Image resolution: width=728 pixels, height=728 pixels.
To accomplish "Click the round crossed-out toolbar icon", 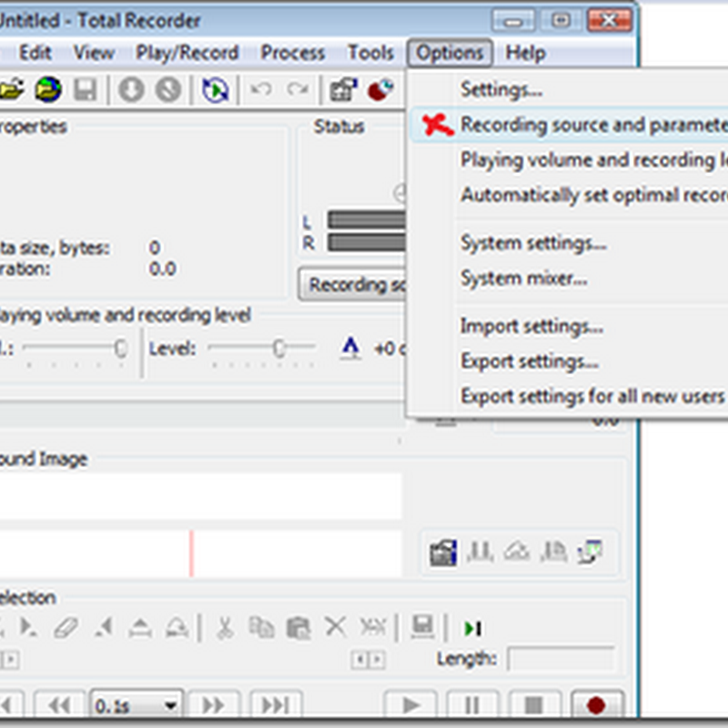I will click(x=168, y=89).
